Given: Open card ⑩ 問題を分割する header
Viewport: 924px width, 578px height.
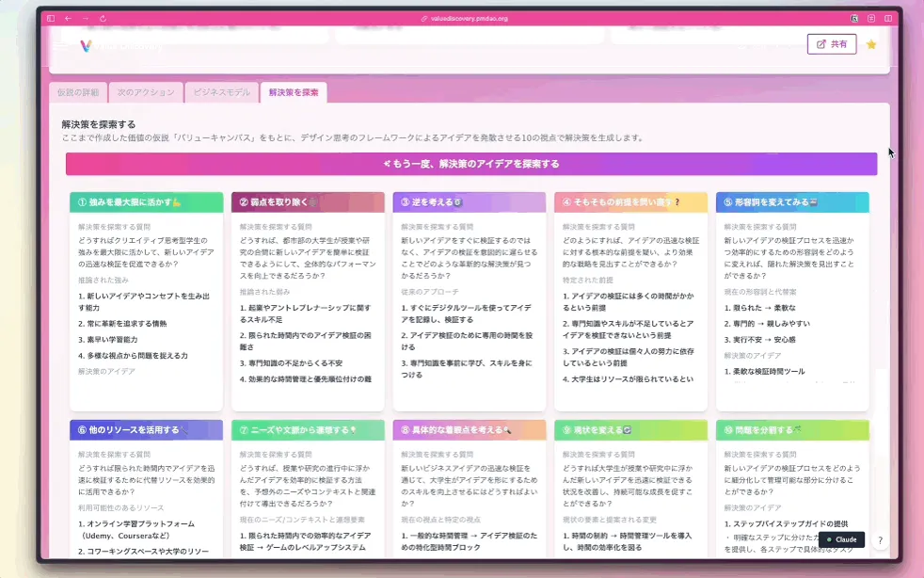Looking at the screenshot, I should point(792,430).
